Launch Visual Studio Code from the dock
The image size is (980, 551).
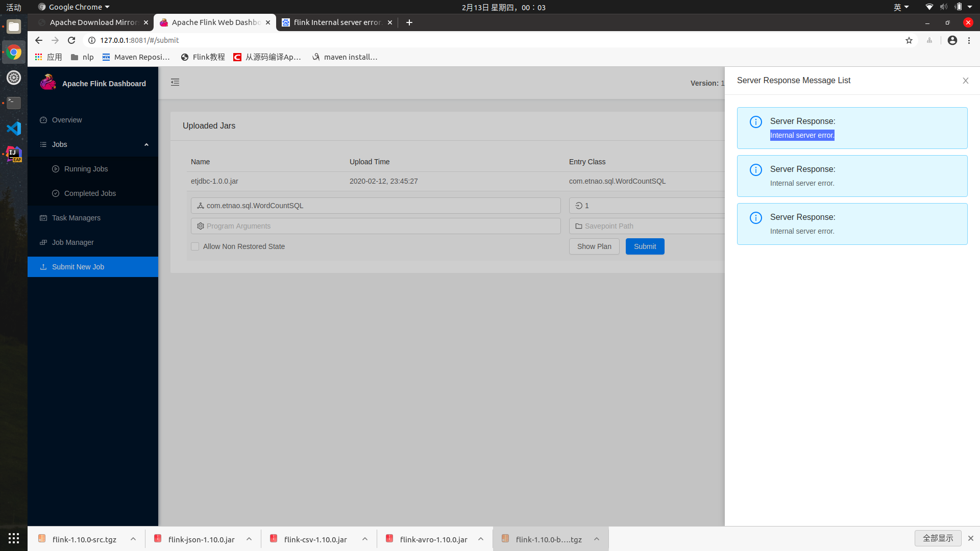pos(14,128)
